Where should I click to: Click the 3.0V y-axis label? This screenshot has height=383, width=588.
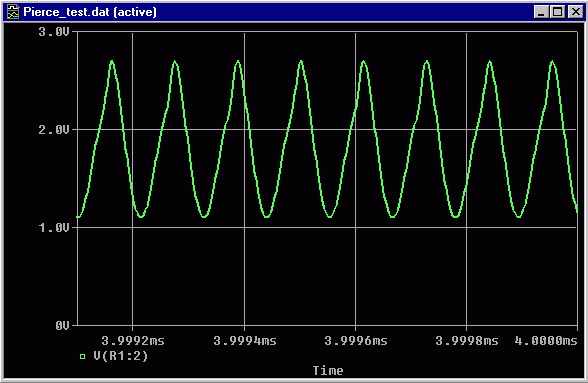pos(54,32)
